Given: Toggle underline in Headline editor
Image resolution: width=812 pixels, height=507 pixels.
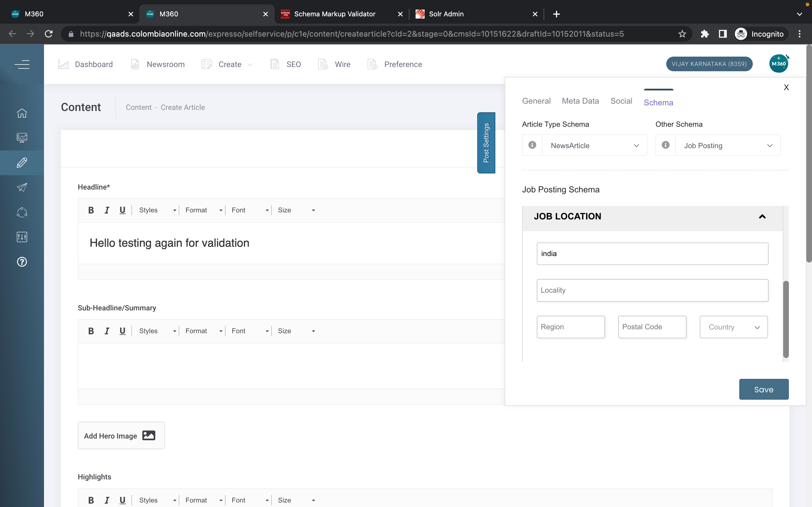Looking at the screenshot, I should pos(122,210).
